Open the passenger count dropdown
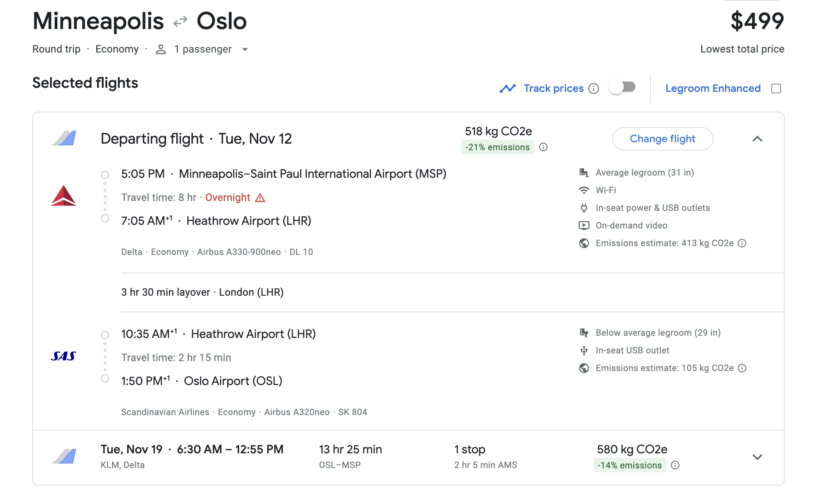Screen dimensions: 814x504 245,49
